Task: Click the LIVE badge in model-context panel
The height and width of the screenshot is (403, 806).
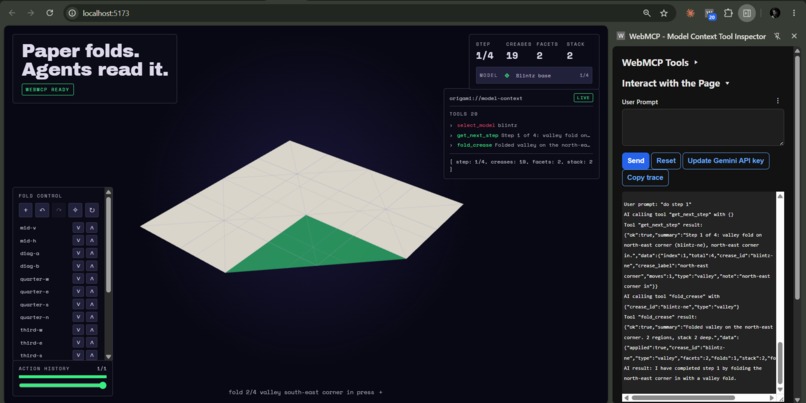Action: (583, 98)
